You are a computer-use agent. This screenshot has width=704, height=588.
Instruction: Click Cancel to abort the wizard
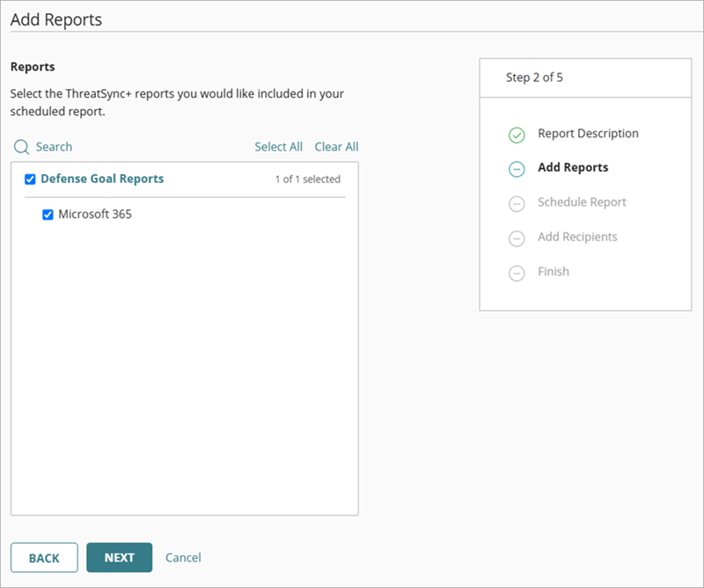[x=183, y=557]
